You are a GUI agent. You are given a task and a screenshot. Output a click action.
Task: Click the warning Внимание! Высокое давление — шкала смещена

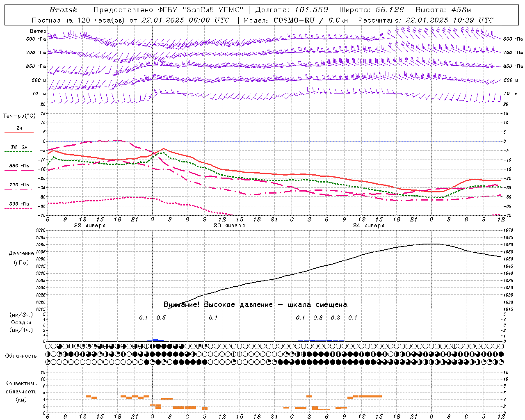tap(255, 305)
